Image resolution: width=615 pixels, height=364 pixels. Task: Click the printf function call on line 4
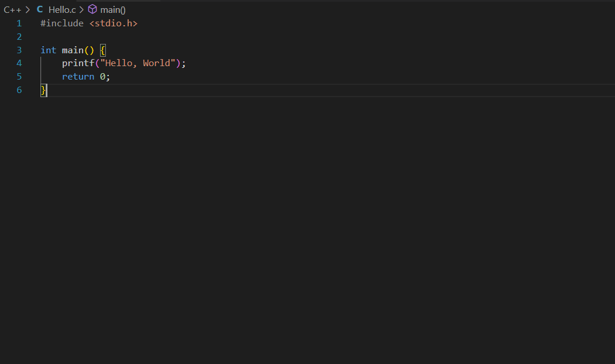(x=78, y=63)
